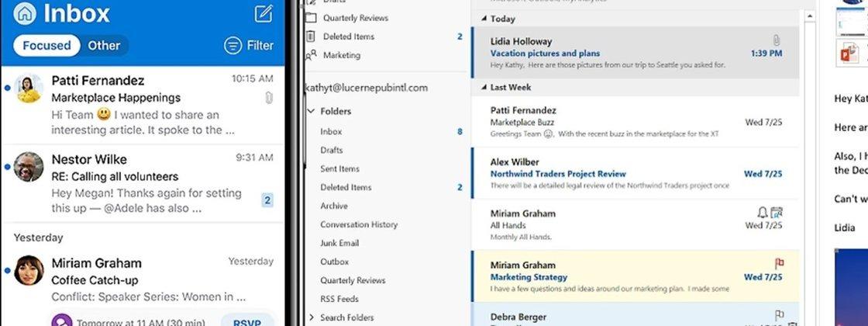This screenshot has width=868, height=326.
Task: Click the Yesterday section header
Action: click(x=38, y=238)
